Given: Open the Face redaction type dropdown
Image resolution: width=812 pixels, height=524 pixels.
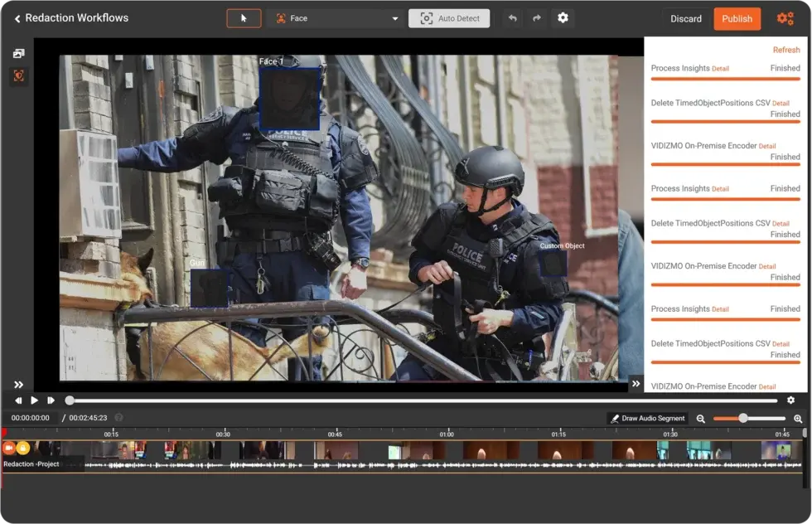Looking at the screenshot, I should [x=335, y=18].
